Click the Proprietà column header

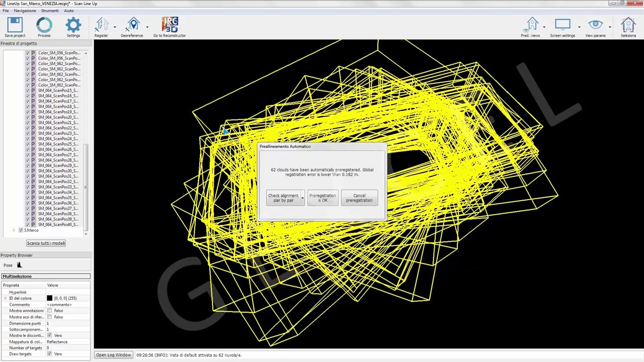pyautogui.click(x=23, y=285)
